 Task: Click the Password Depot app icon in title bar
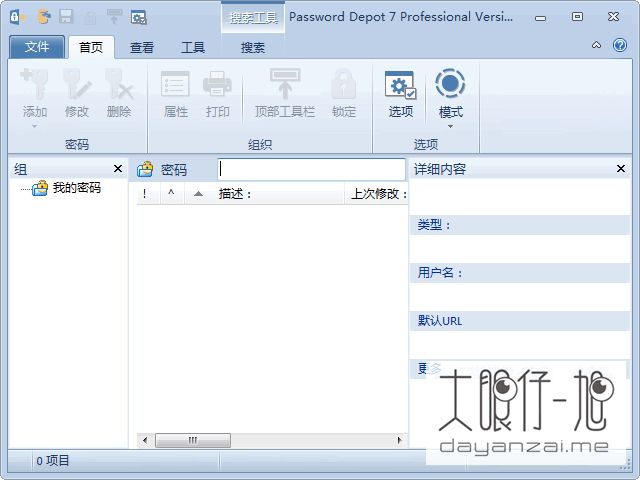18,17
